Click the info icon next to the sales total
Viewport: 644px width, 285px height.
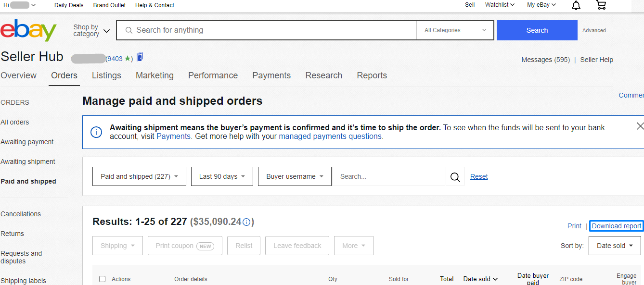click(x=246, y=222)
